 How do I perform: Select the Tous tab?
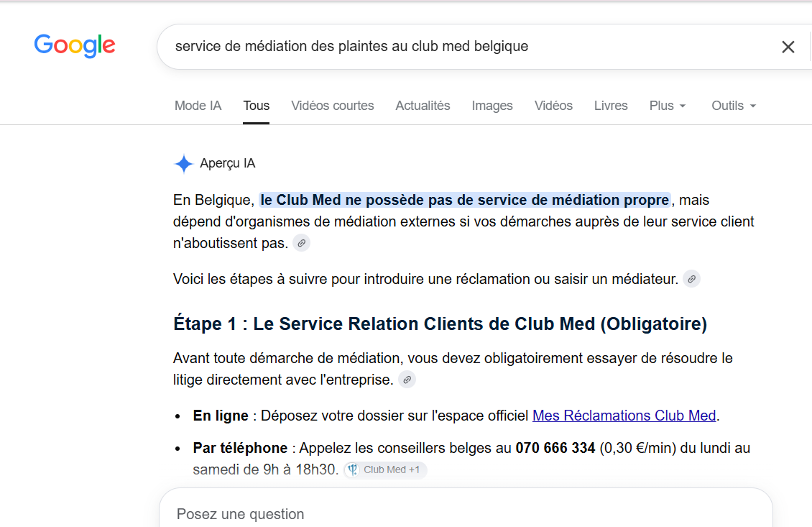257,106
